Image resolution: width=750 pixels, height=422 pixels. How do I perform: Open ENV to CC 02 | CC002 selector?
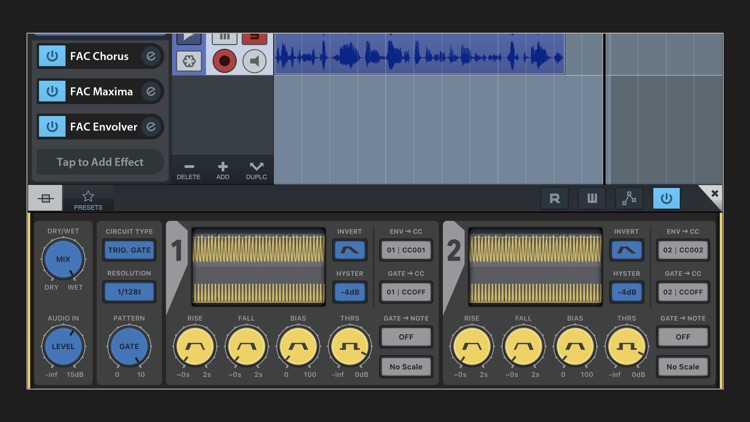tap(683, 250)
